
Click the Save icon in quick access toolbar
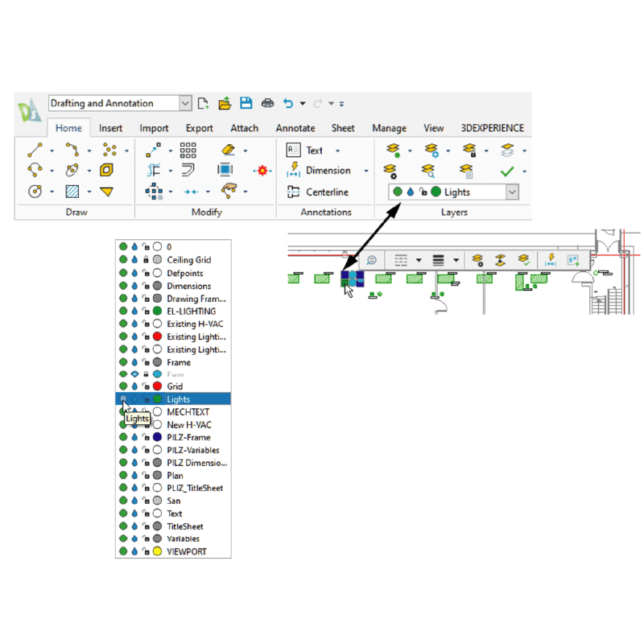(246, 103)
